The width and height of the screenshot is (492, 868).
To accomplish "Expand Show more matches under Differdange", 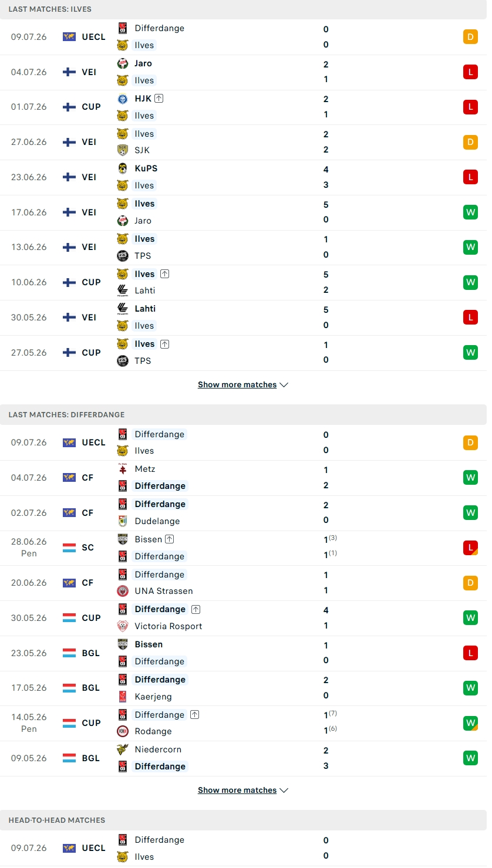I will click(243, 791).
